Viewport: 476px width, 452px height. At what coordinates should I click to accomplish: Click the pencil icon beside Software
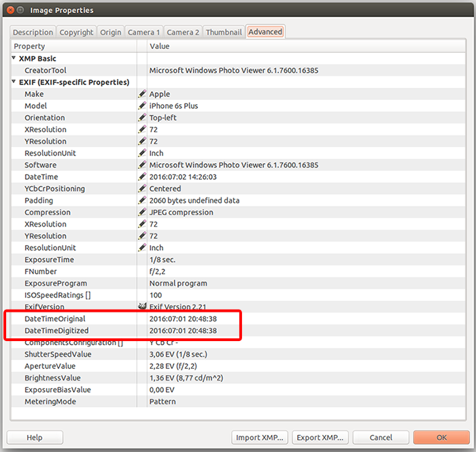pos(142,165)
